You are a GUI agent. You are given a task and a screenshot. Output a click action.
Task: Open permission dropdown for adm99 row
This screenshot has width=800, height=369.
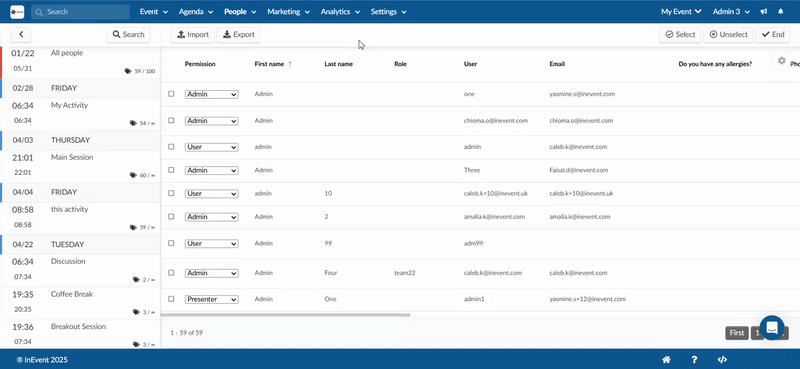coord(211,243)
